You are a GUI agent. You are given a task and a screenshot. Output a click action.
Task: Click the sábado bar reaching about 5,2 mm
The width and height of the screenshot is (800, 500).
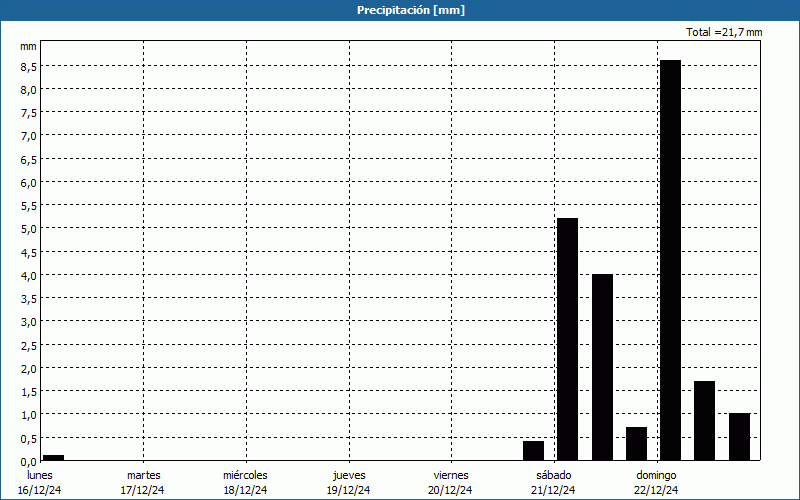click(x=567, y=339)
